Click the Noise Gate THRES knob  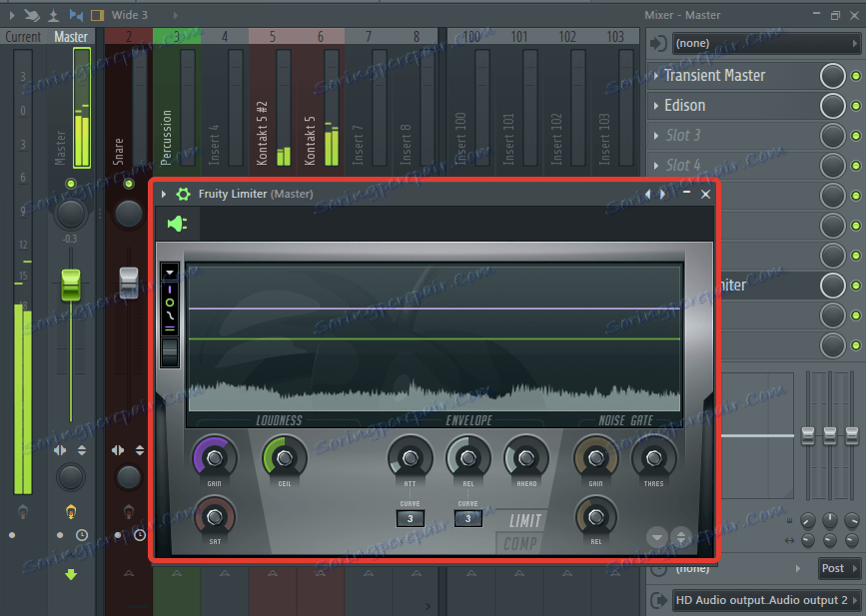pyautogui.click(x=654, y=457)
